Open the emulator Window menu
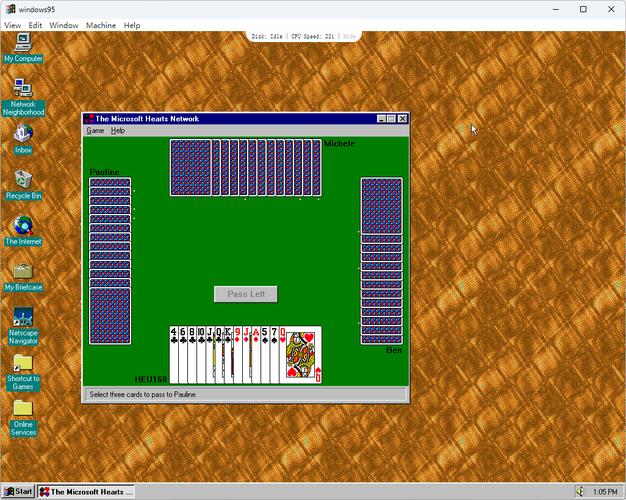The width and height of the screenshot is (626, 500). click(64, 25)
